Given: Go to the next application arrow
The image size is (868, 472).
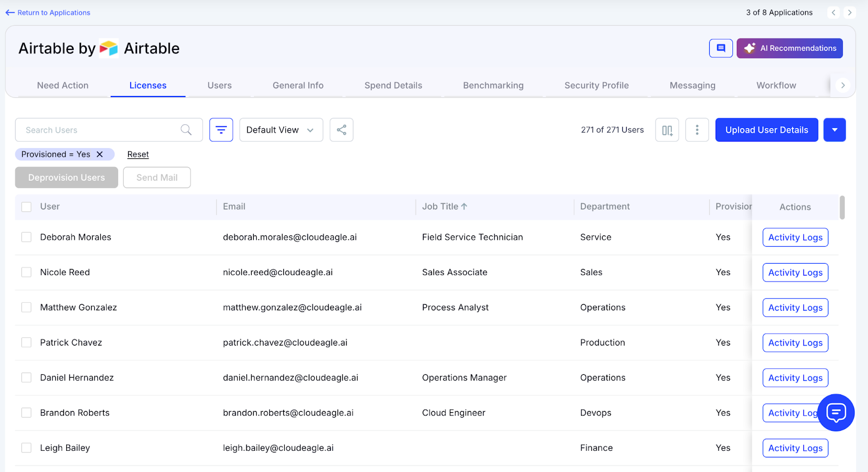Looking at the screenshot, I should point(850,12).
